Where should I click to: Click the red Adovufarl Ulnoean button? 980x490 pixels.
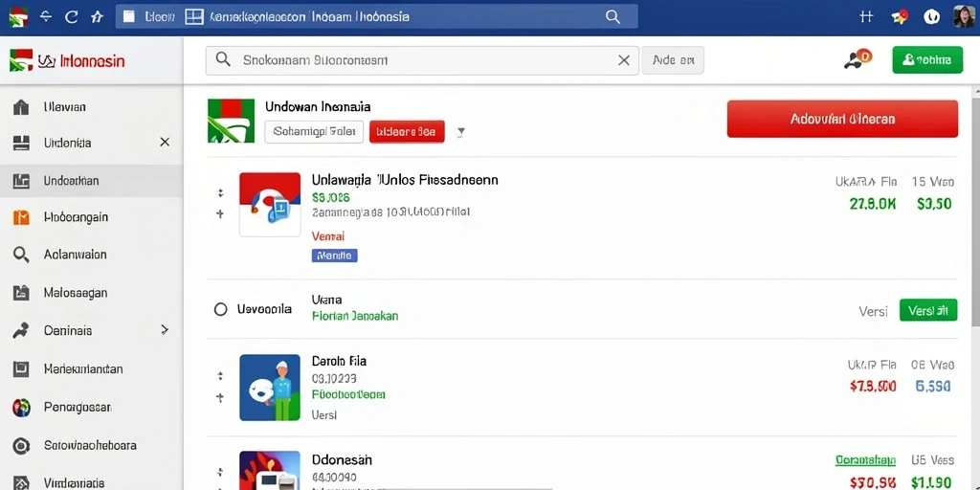pyautogui.click(x=842, y=119)
